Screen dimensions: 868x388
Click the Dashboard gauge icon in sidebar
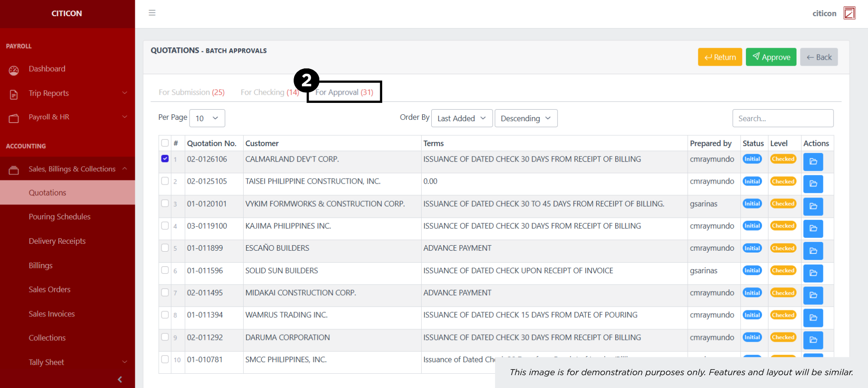coord(14,70)
